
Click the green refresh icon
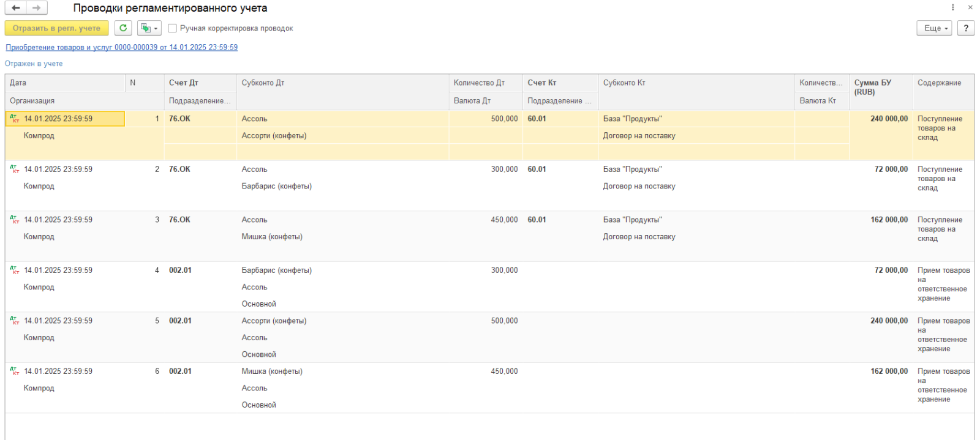[123, 28]
